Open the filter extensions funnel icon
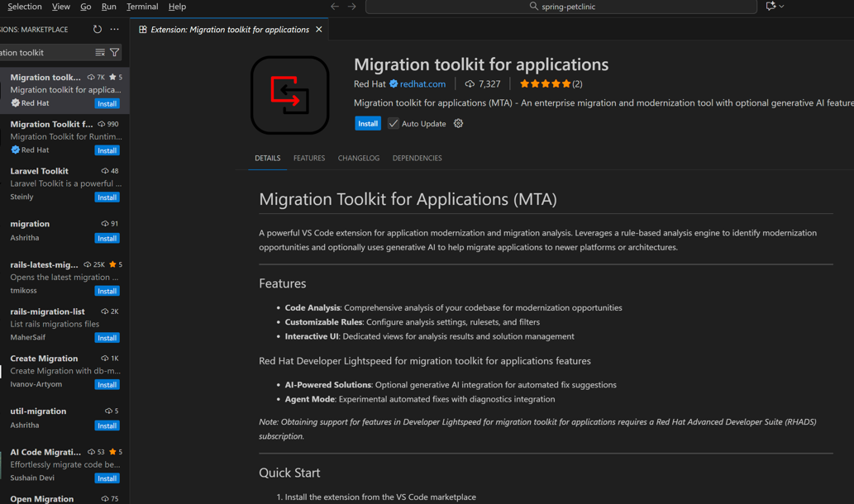This screenshot has width=854, height=504. (114, 52)
